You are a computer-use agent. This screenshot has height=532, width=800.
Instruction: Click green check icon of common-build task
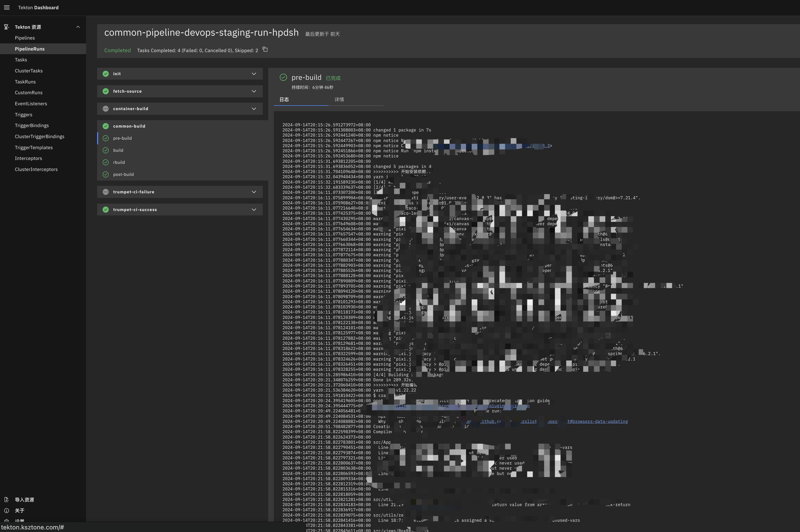(x=106, y=126)
